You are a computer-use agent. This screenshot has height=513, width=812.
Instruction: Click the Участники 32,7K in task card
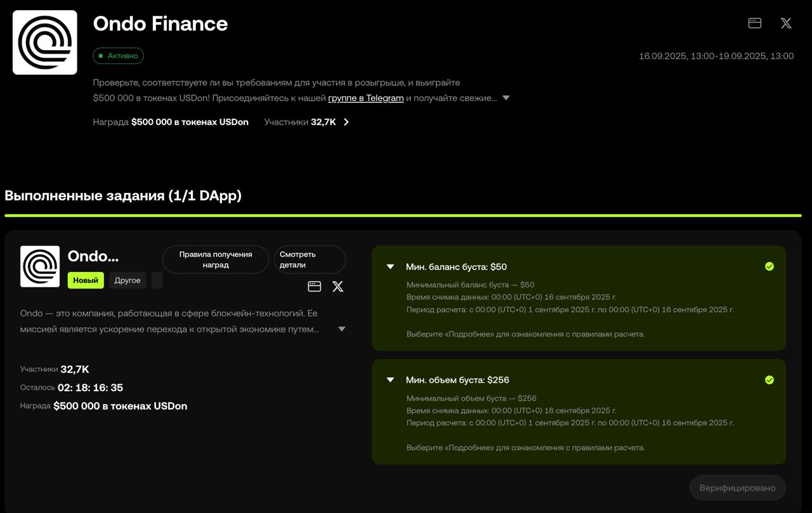coord(55,369)
